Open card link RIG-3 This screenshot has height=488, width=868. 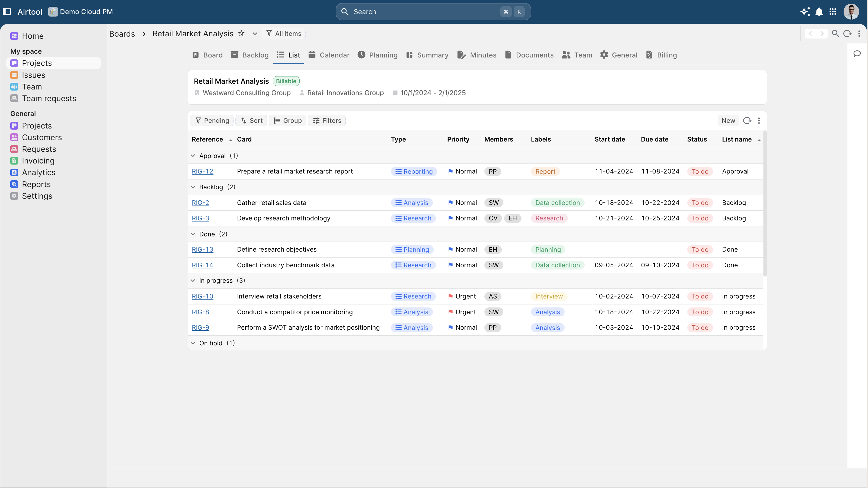(x=200, y=218)
